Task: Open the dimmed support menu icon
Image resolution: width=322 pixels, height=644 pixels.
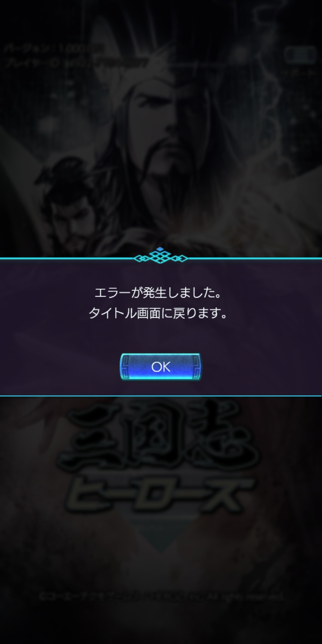Action: (x=300, y=55)
